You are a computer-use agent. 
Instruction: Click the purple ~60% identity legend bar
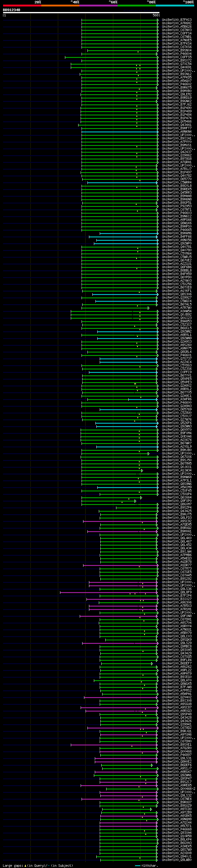99,6
